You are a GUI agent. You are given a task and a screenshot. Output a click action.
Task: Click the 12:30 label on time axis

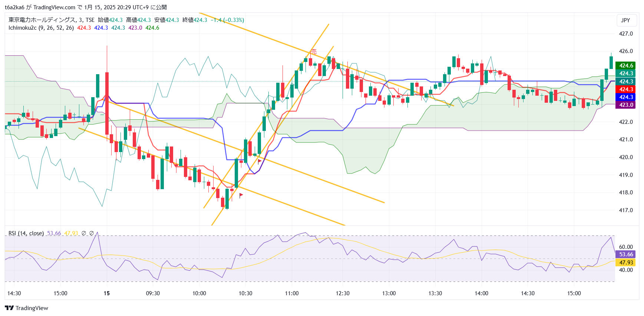pyautogui.click(x=343, y=293)
